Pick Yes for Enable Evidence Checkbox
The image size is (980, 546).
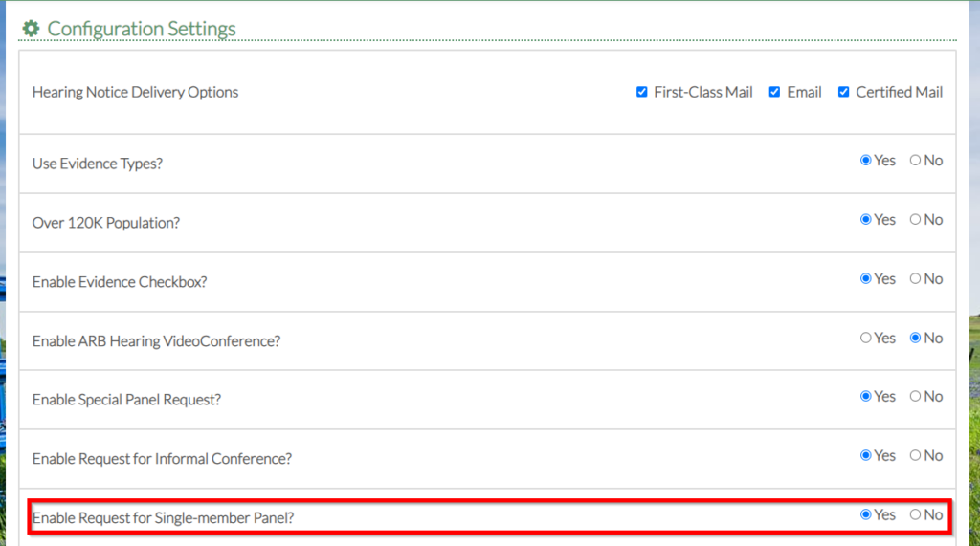click(x=866, y=279)
